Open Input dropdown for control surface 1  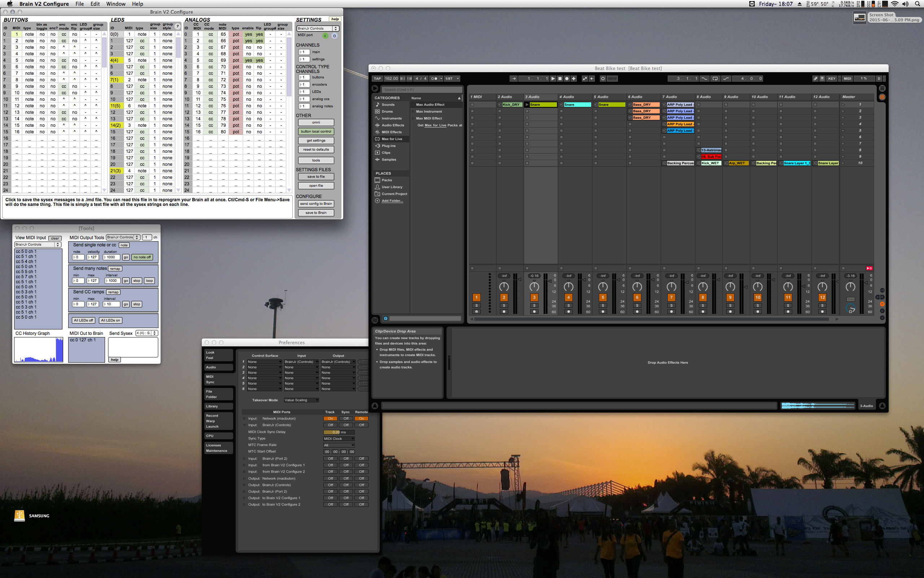click(301, 362)
